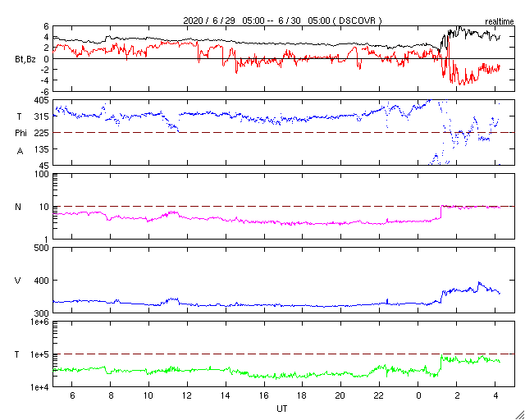Click the window resize grip in corner
The height and width of the screenshot is (420, 525).
pos(519,414)
